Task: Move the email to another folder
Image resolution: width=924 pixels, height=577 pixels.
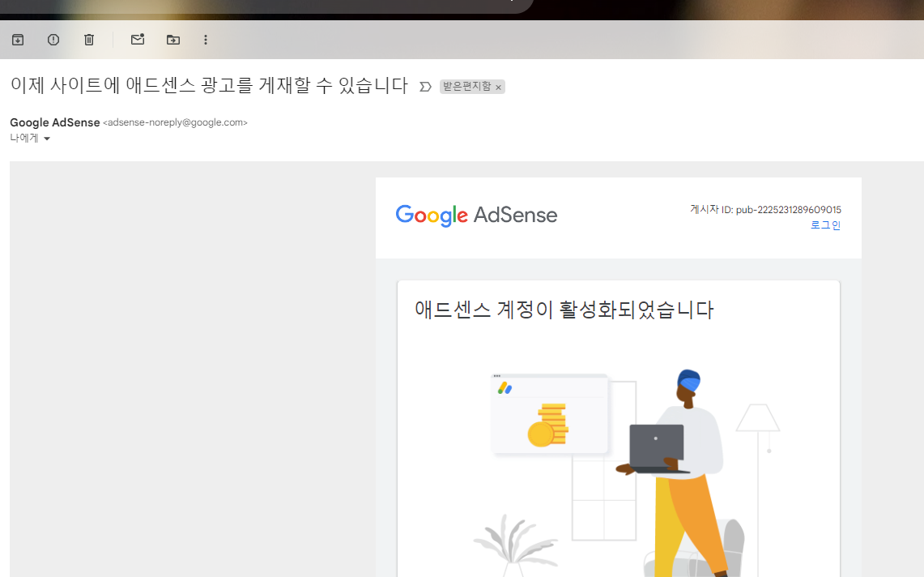Action: point(172,39)
